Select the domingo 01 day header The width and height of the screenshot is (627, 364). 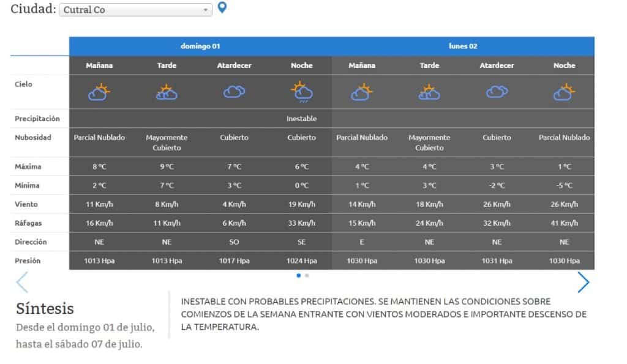click(200, 46)
